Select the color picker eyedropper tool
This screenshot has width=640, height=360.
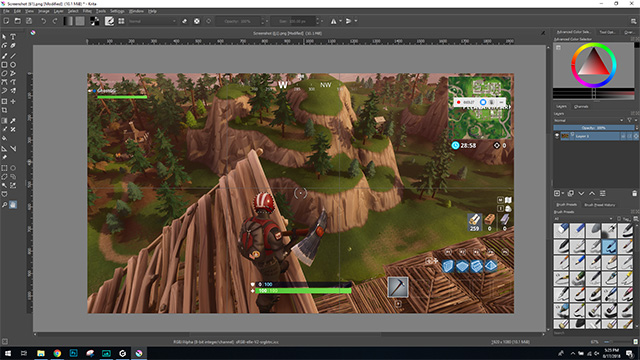(x=13, y=120)
